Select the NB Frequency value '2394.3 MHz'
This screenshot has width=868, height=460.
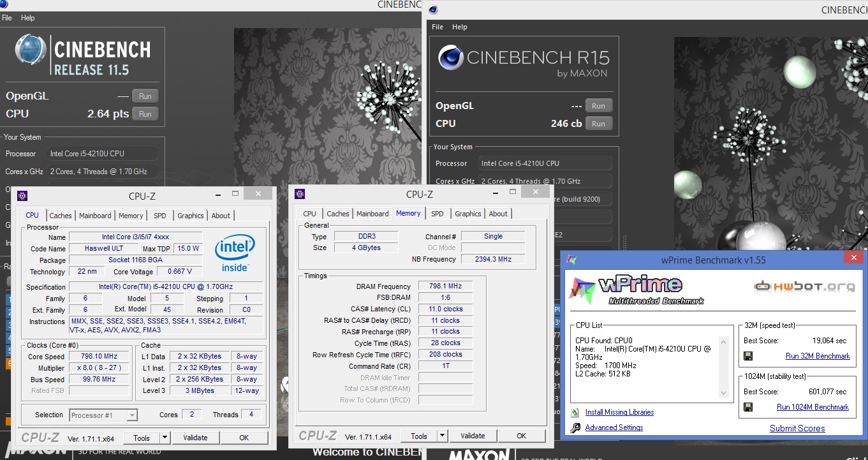[493, 260]
